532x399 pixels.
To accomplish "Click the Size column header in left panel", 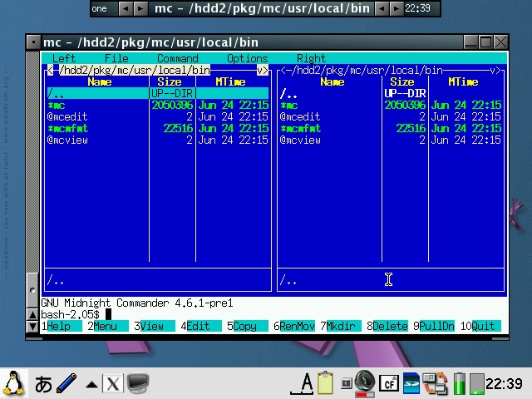I will coord(170,82).
